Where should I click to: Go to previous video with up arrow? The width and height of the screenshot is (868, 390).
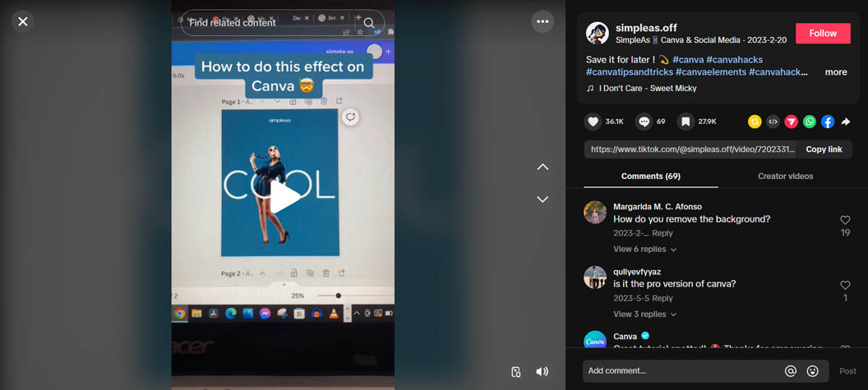click(542, 167)
